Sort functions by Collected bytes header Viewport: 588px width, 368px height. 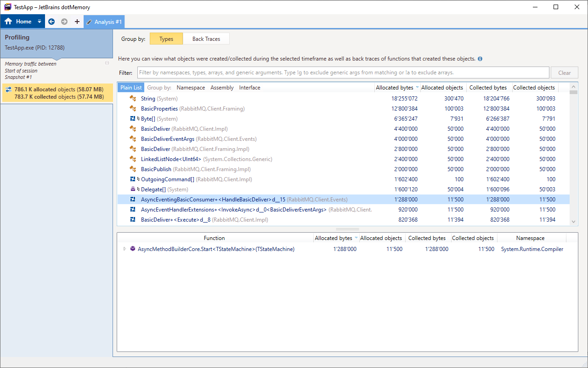coord(427,238)
